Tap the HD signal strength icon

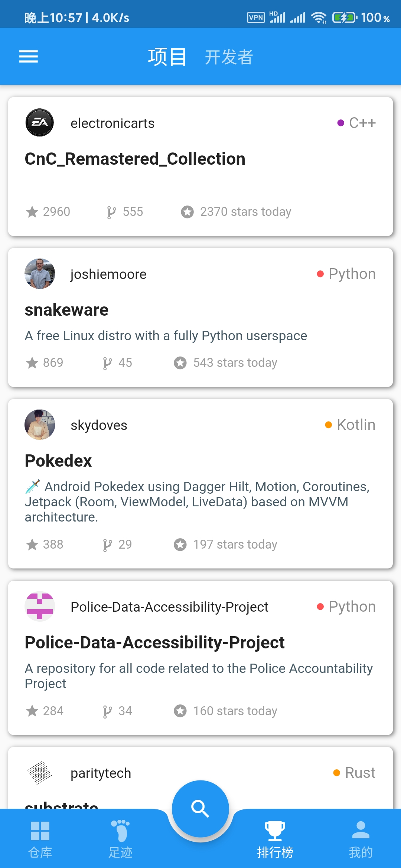[x=277, y=17]
